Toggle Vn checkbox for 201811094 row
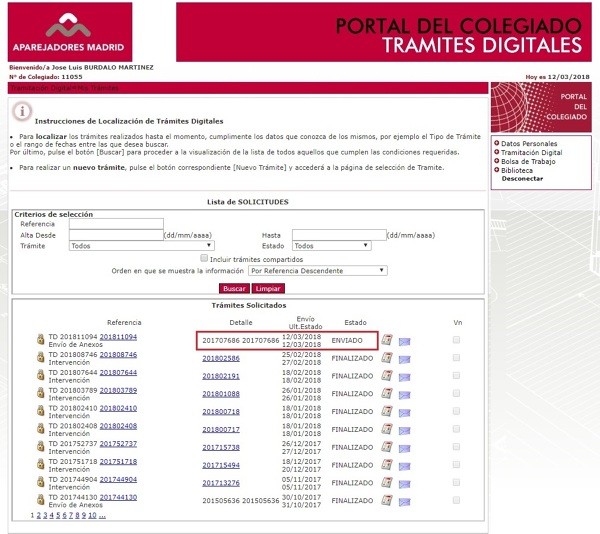Viewport: 600px width, 534px height. point(457,341)
